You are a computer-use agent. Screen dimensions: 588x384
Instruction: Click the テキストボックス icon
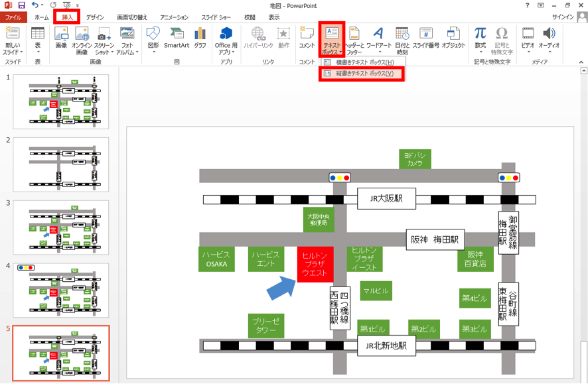pyautogui.click(x=332, y=33)
